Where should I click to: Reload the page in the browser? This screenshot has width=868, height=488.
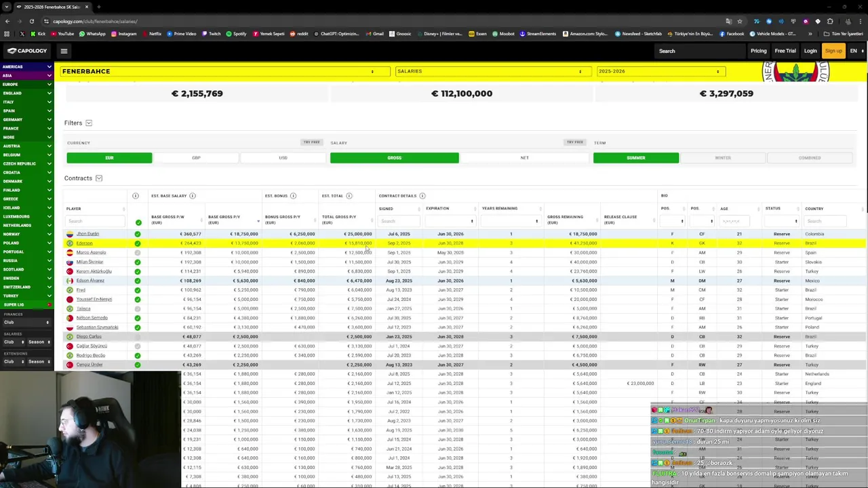coord(31,21)
